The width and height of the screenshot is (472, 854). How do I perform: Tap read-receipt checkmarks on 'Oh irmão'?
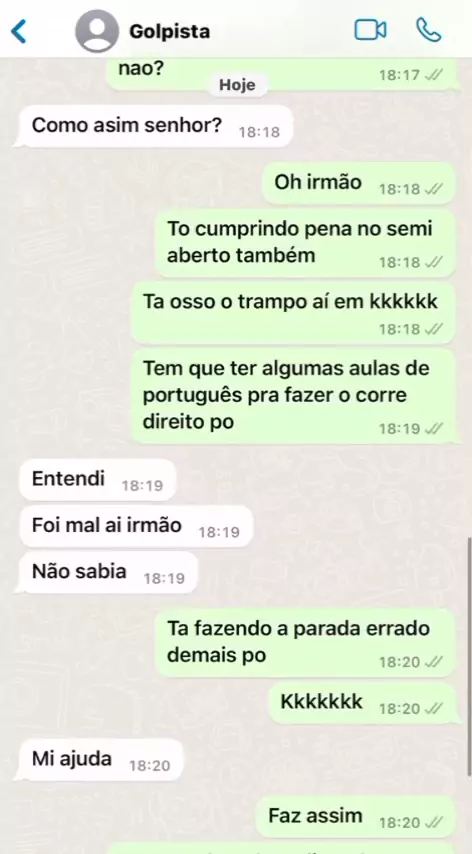[433, 190]
